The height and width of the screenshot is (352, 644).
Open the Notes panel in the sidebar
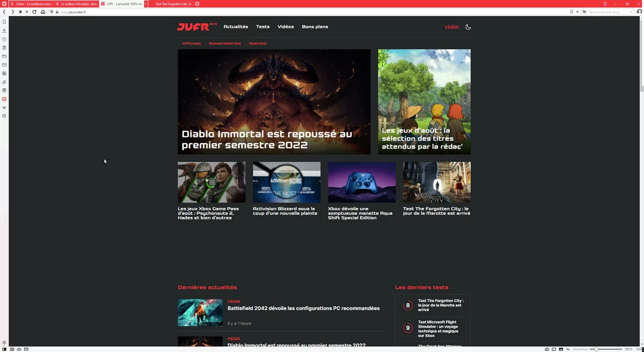[x=4, y=48]
